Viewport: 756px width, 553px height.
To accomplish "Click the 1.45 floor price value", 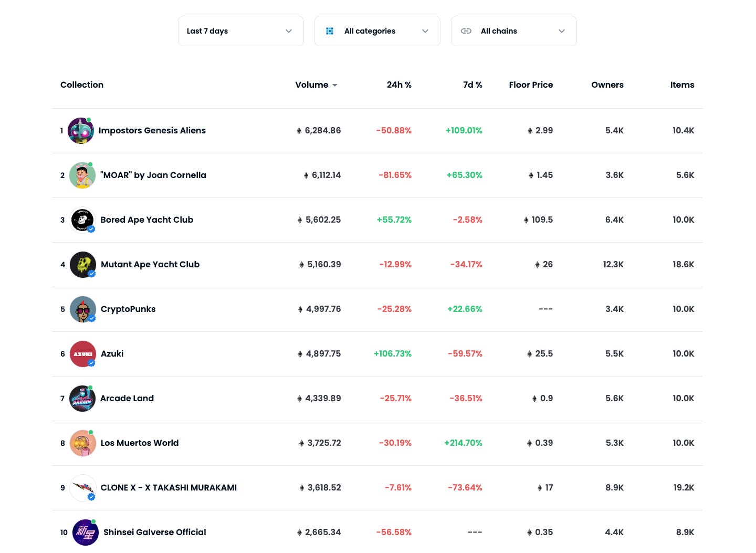I will pyautogui.click(x=545, y=175).
